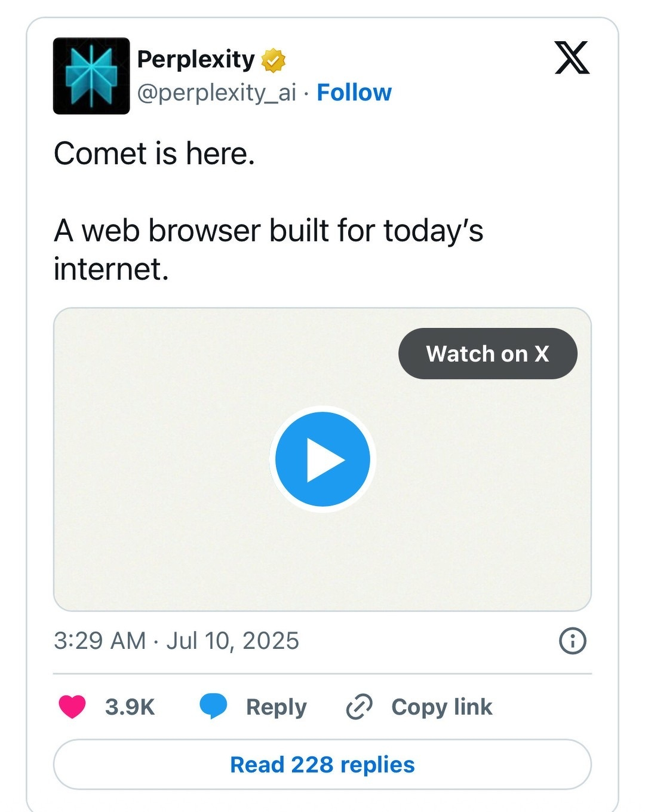Click the X logo icon
The height and width of the screenshot is (812, 645).
pos(572,58)
